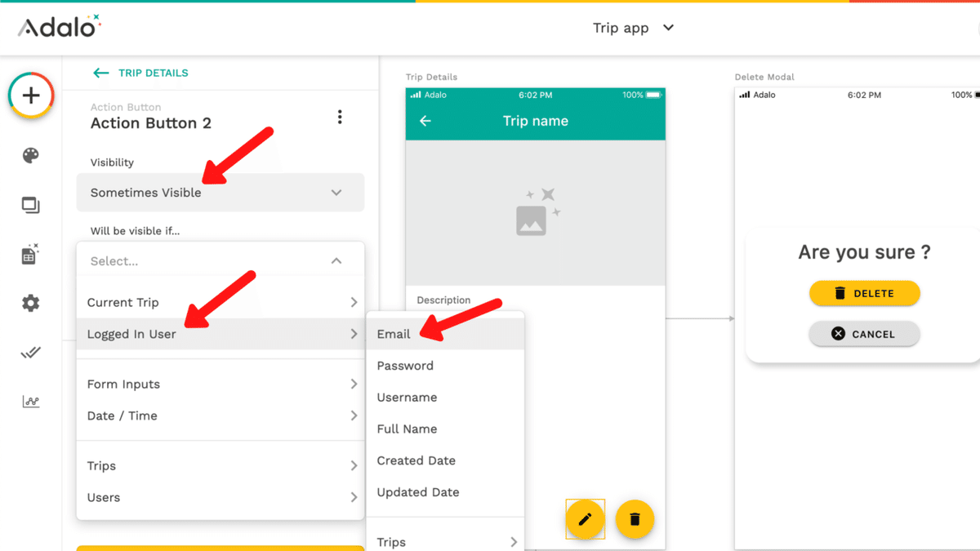The image size is (980, 551).
Task: Expand the Current Trip option
Action: click(220, 302)
